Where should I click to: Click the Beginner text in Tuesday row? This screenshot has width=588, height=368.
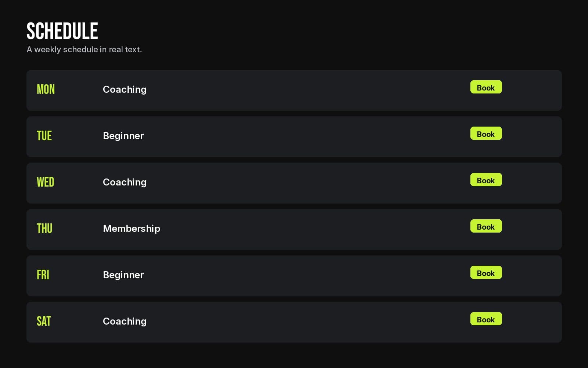123,136
